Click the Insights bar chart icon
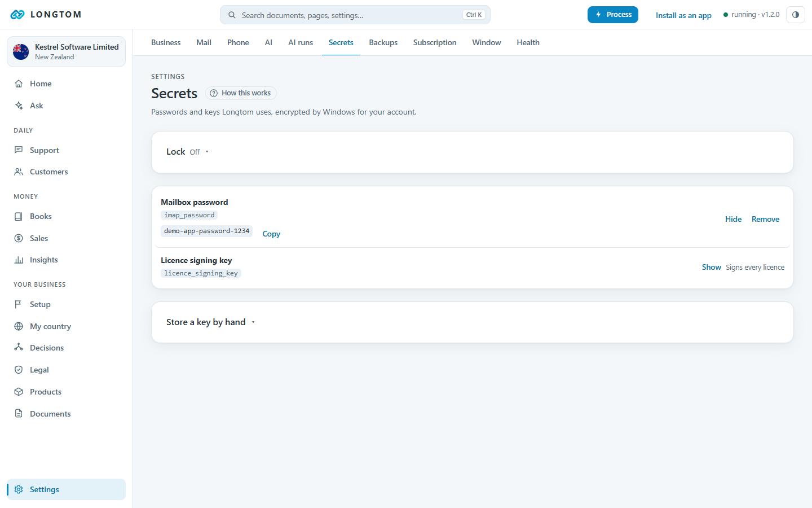Viewport: 812px width, 508px height. pyautogui.click(x=19, y=260)
